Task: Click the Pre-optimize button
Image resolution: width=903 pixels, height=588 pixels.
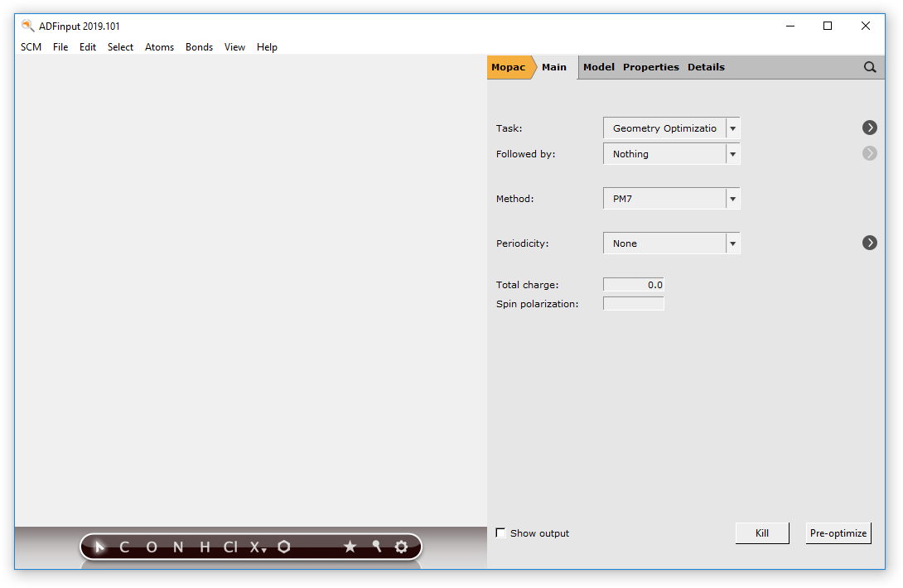Action: (x=838, y=533)
